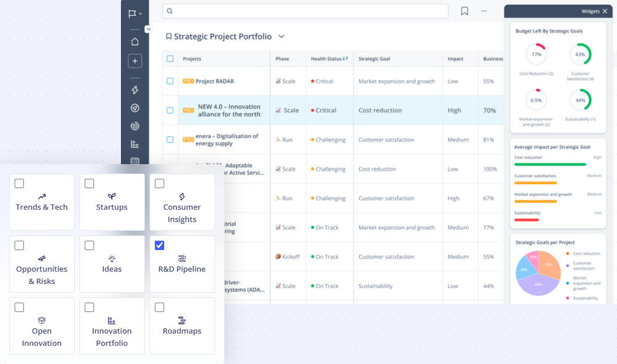Close the Widgets panel
Viewport: 617px width, 364px height.
tap(605, 12)
